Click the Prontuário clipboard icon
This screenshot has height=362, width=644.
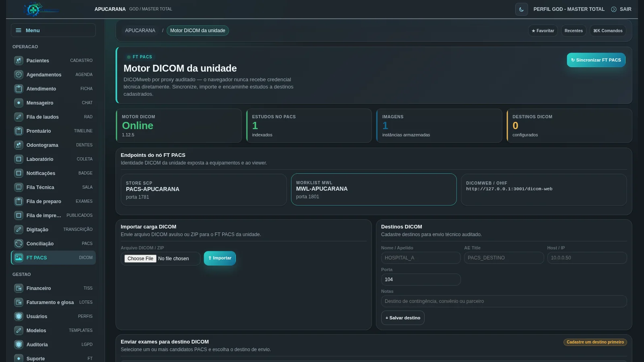[x=19, y=131]
